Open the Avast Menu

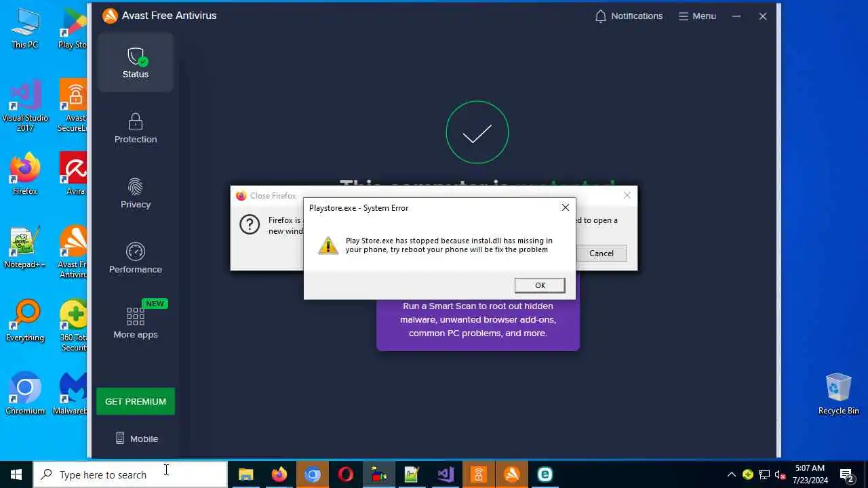(697, 16)
